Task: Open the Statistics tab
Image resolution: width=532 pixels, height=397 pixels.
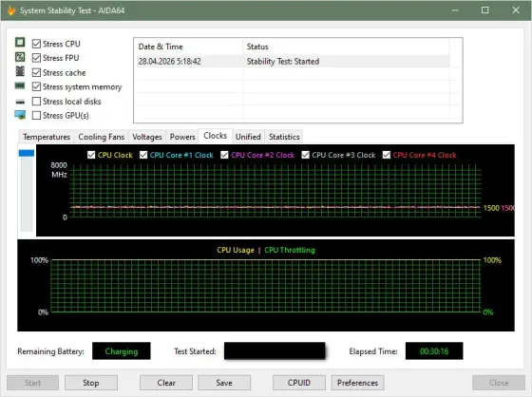Action: pyautogui.click(x=284, y=137)
